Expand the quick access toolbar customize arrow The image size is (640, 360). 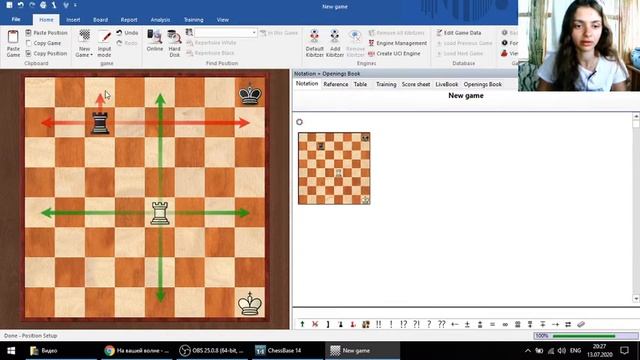coord(76,5)
